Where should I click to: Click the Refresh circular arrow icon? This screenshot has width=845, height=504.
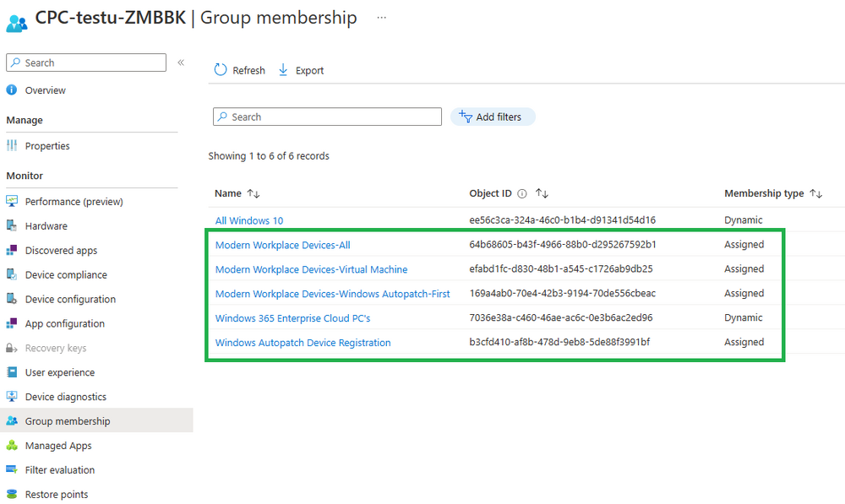click(x=221, y=69)
